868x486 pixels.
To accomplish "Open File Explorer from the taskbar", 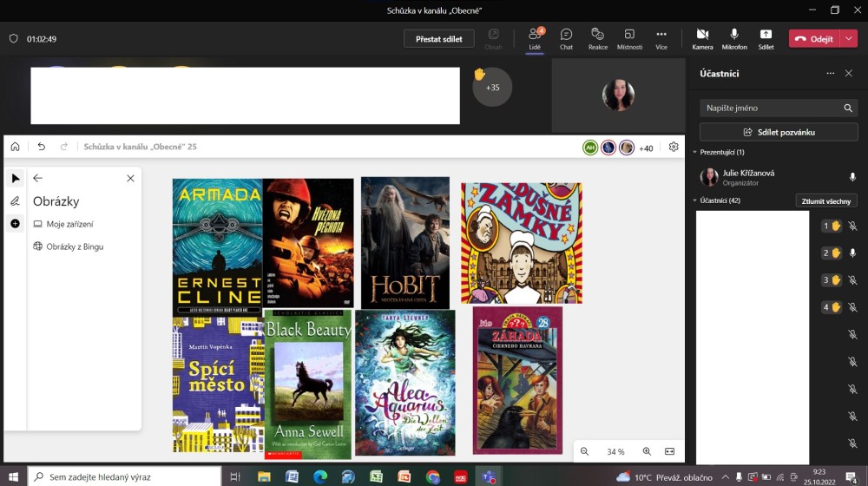I will (x=264, y=476).
